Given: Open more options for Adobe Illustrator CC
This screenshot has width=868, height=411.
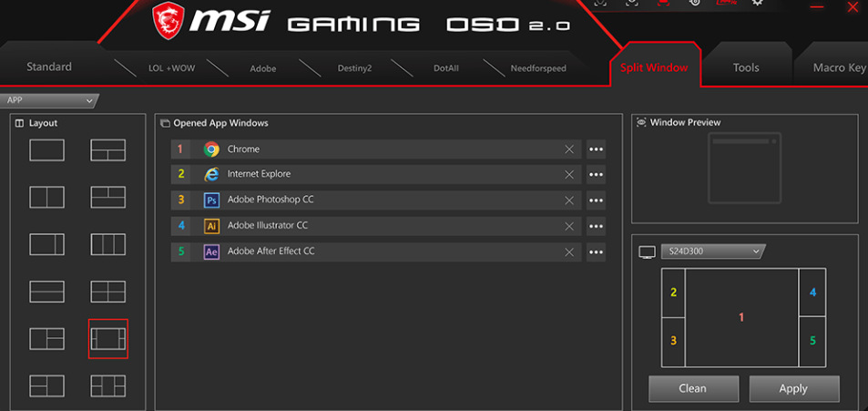Looking at the screenshot, I should (x=596, y=226).
